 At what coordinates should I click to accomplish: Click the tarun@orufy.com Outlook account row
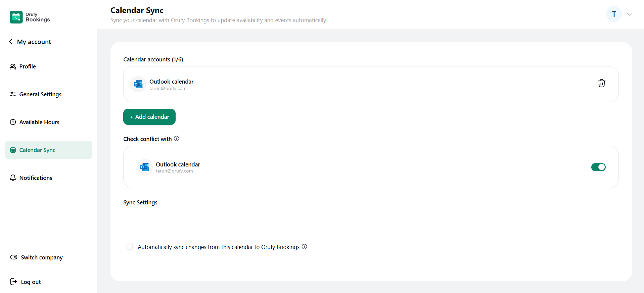point(336,84)
